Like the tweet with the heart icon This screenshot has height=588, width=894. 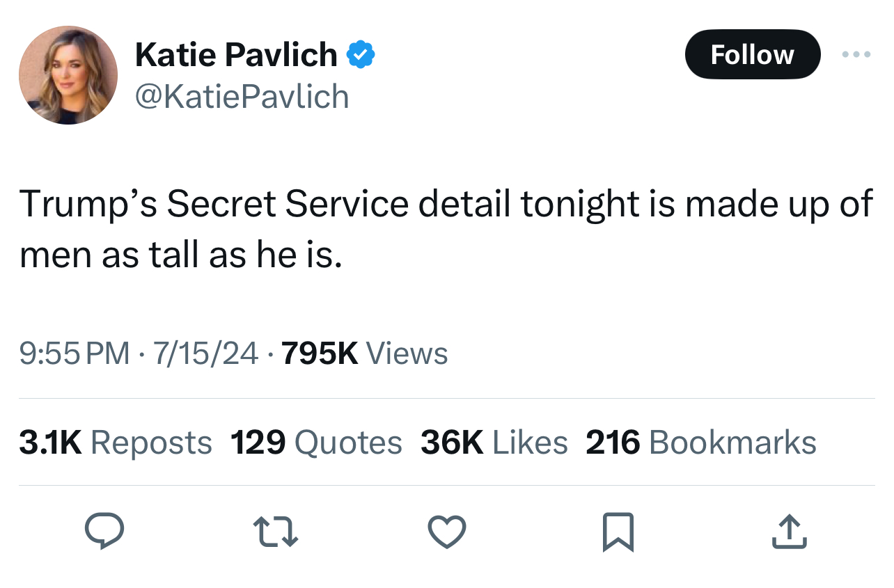pos(446,532)
